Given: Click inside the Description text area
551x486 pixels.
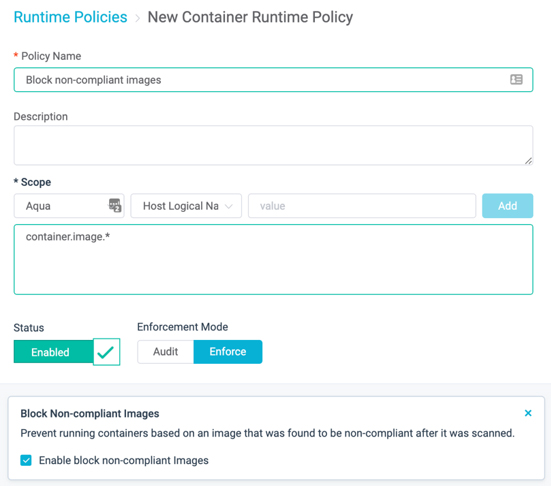Looking at the screenshot, I should [273, 145].
